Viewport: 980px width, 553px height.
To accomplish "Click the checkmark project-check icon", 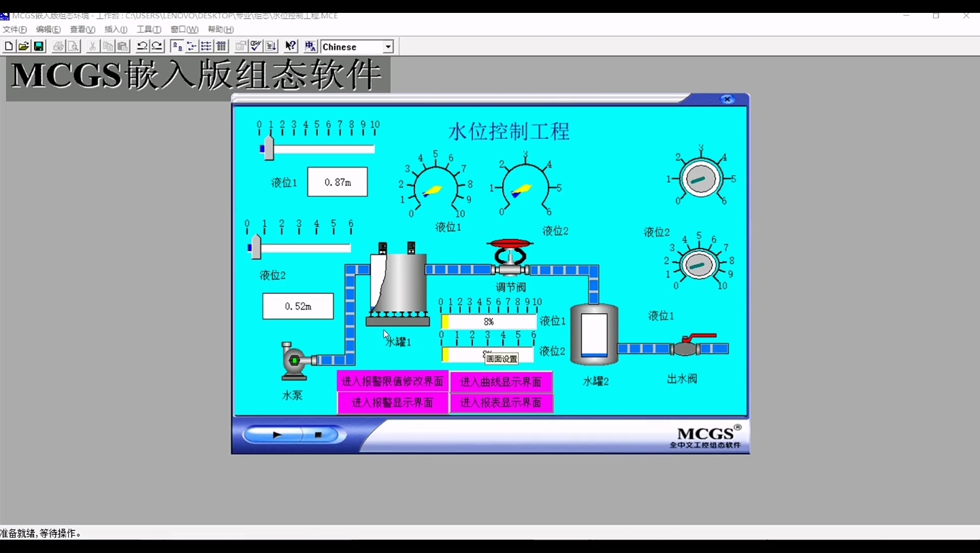I will (256, 46).
